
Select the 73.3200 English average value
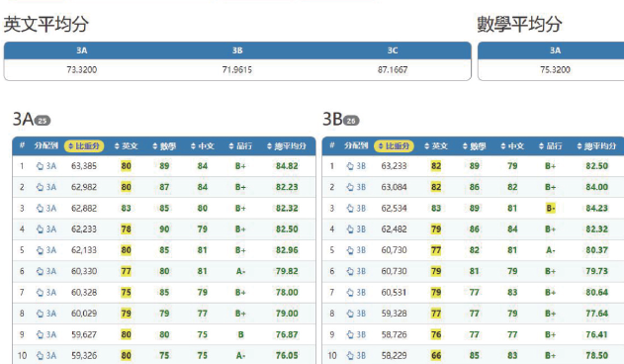[x=81, y=69]
